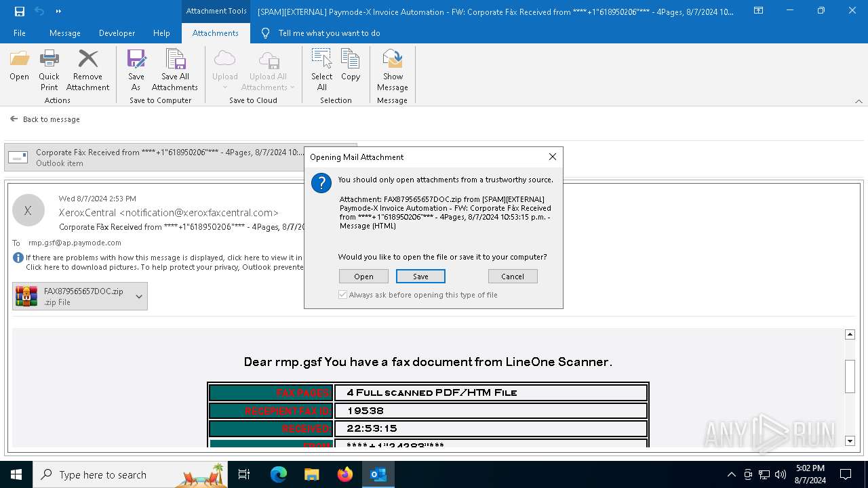
Task: Click the 4 Full scanned PDF/HTM File cell
Action: [491, 392]
